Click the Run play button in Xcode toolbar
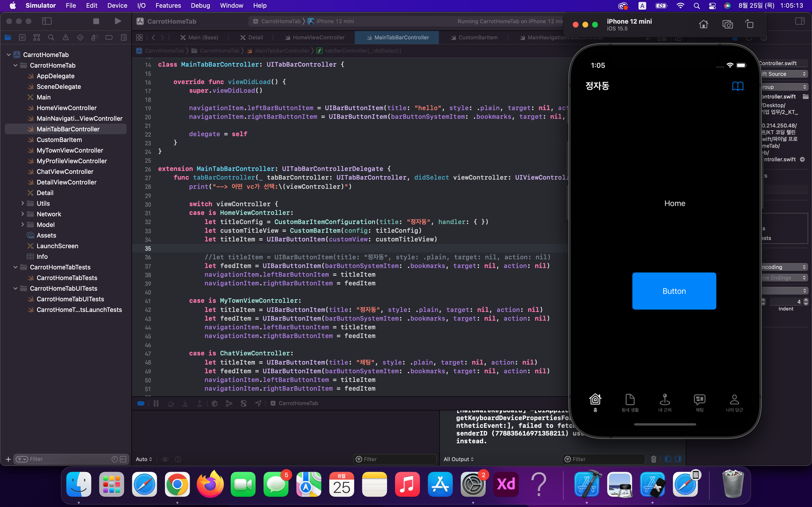 click(x=118, y=21)
